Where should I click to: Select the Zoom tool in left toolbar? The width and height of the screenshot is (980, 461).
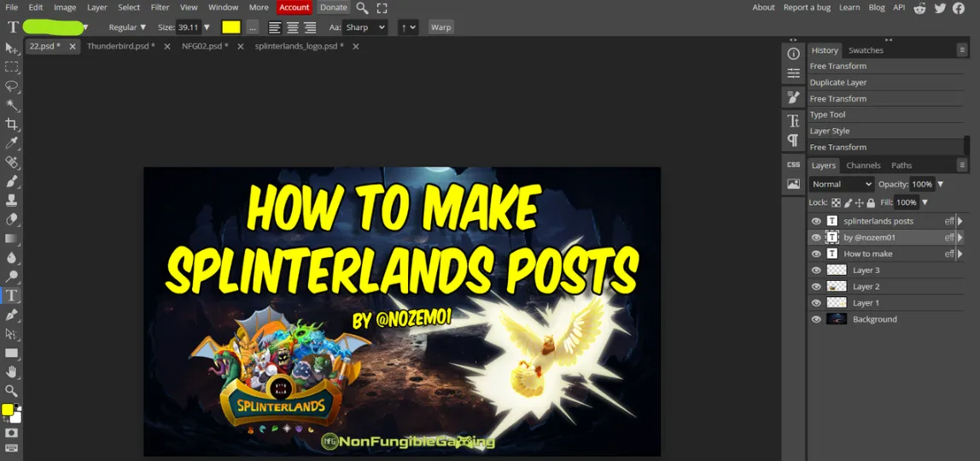click(x=11, y=390)
